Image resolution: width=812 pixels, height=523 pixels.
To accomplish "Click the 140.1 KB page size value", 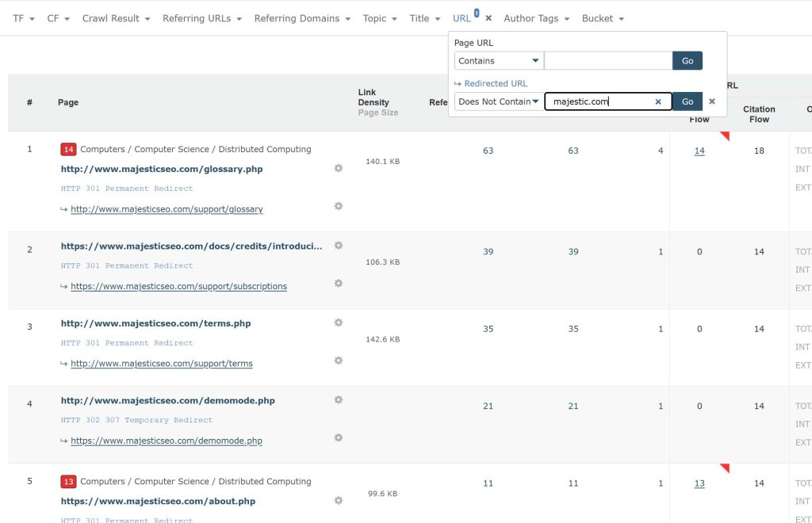I will (x=383, y=162).
